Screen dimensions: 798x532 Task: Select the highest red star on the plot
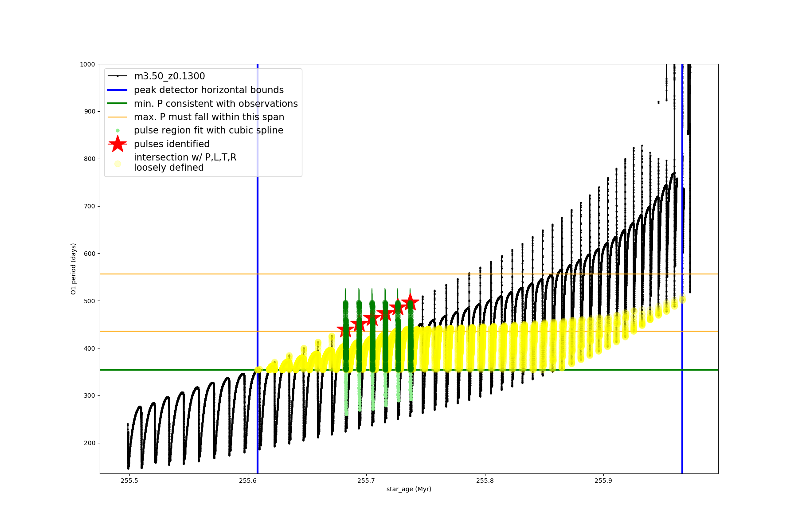tap(410, 302)
